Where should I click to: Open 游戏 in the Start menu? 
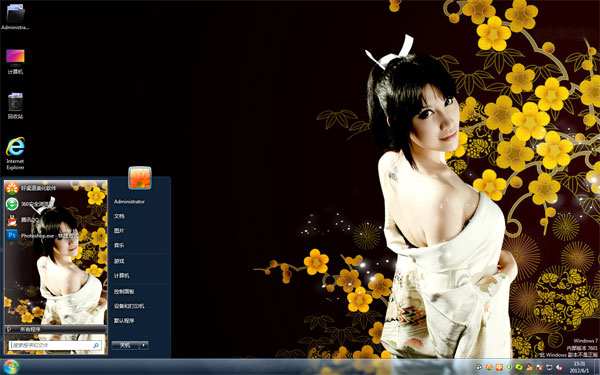click(x=119, y=261)
